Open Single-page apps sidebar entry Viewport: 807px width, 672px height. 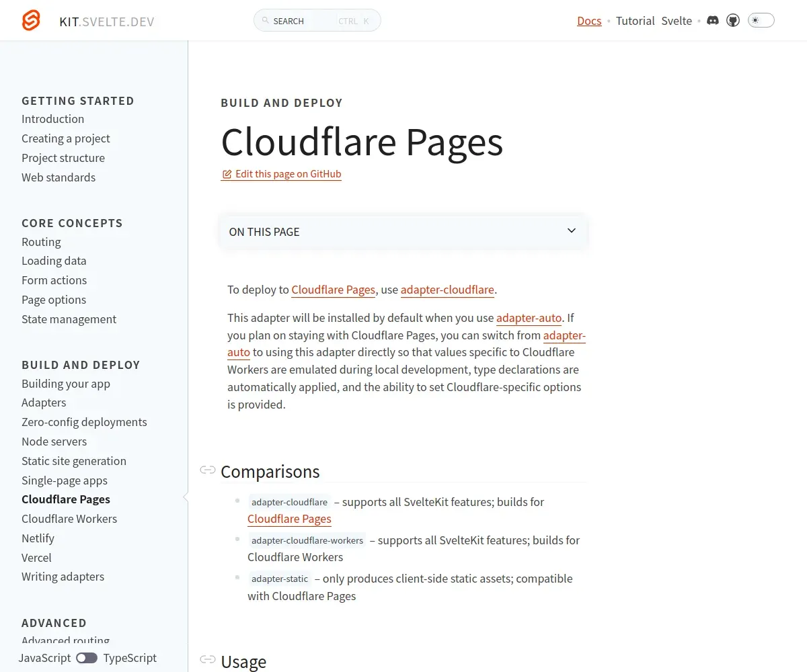tap(65, 480)
